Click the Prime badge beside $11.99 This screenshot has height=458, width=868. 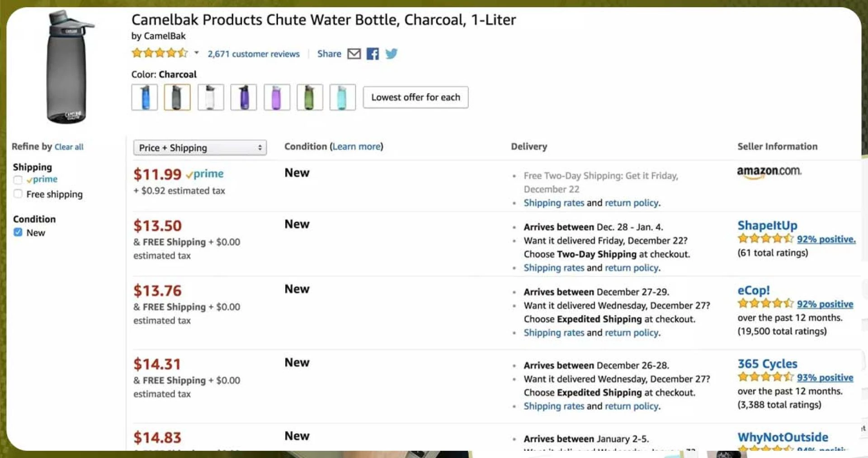coord(206,174)
